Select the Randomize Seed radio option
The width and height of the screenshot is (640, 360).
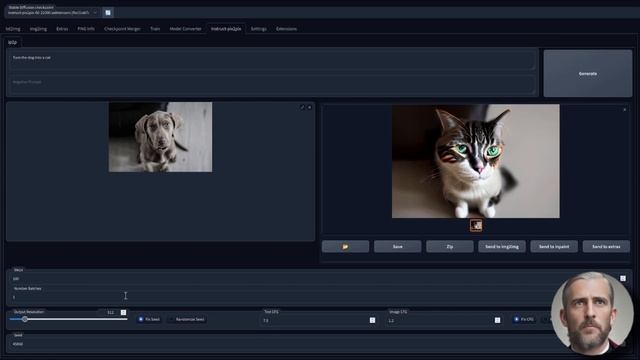click(187, 319)
